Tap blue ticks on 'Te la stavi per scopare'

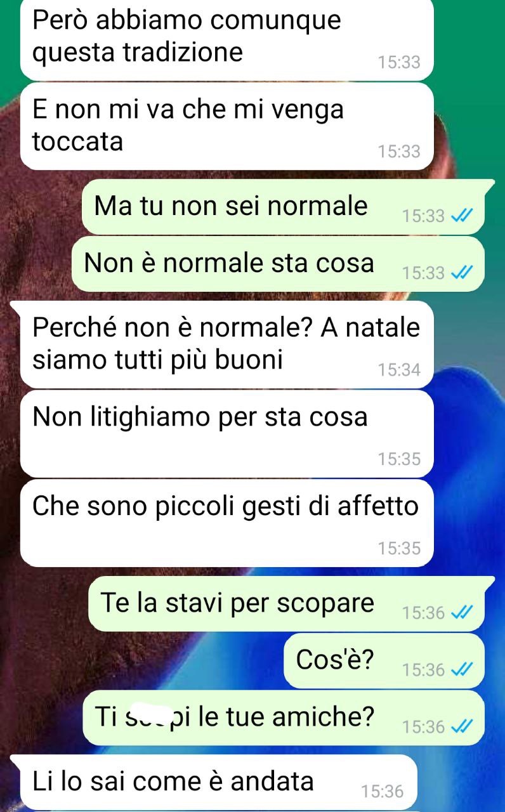point(461,613)
